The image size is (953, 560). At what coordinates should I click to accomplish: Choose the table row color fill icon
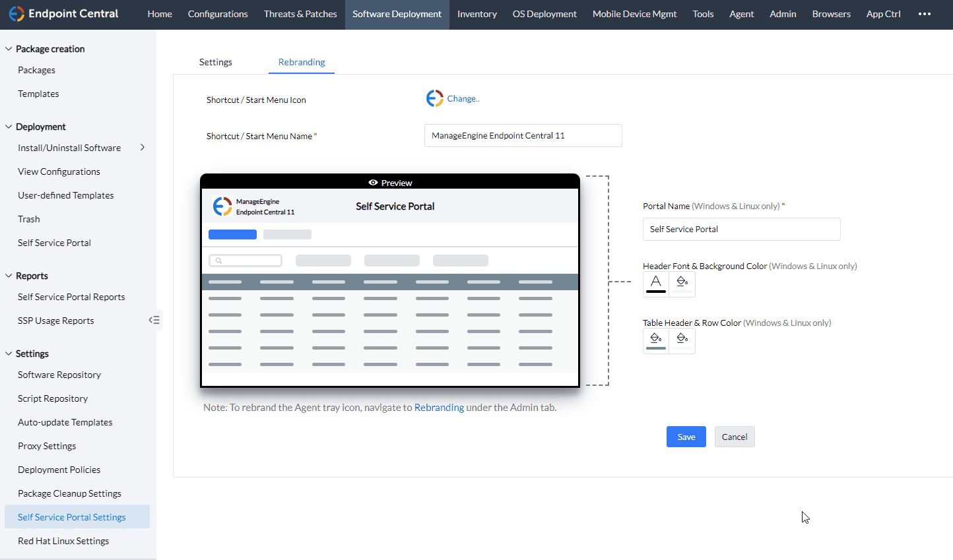tap(682, 340)
